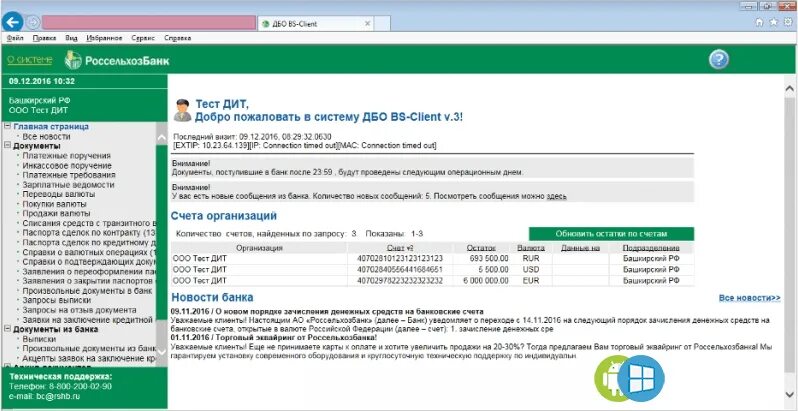Sort accounts by Подразделение column header
This screenshot has width=798, height=411.
pyautogui.click(x=651, y=248)
